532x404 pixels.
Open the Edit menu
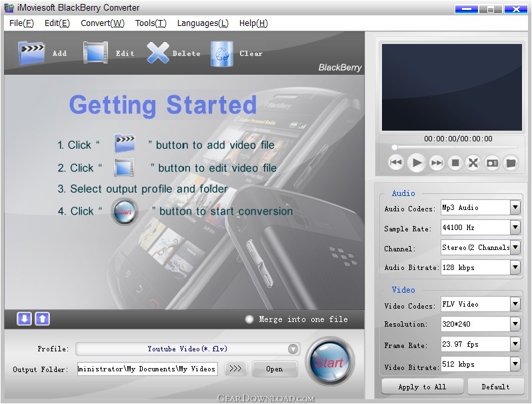pos(57,23)
